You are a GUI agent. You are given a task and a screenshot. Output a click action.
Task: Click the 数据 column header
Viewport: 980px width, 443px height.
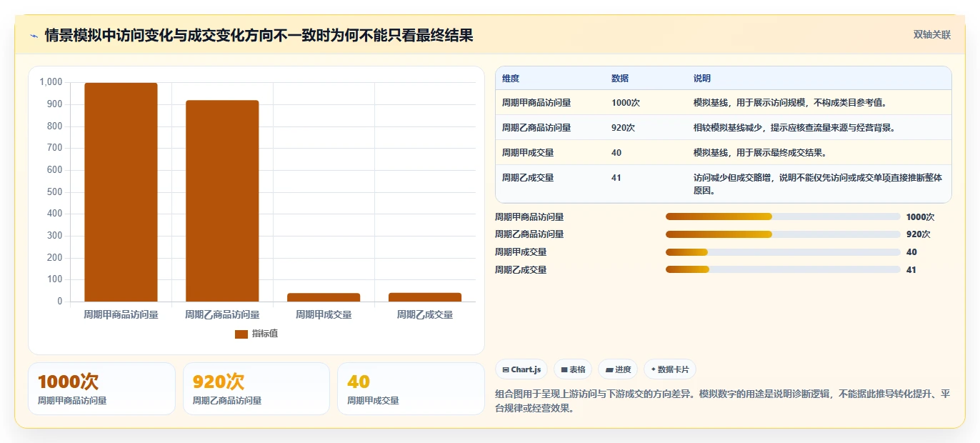(x=620, y=78)
